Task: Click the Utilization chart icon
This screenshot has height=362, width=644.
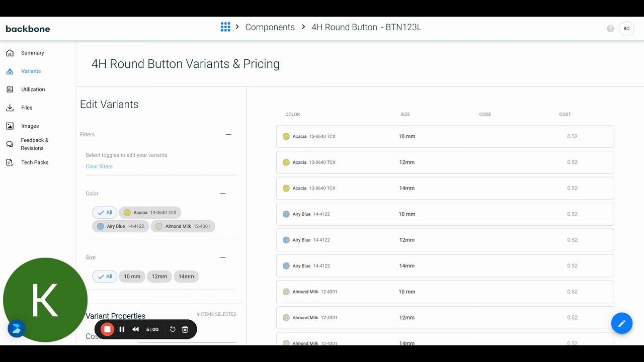Action: point(10,89)
